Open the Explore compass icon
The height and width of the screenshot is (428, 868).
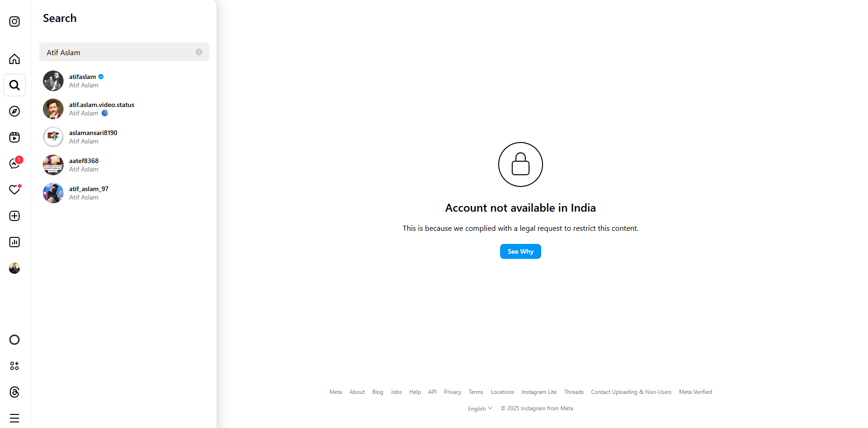(14, 111)
